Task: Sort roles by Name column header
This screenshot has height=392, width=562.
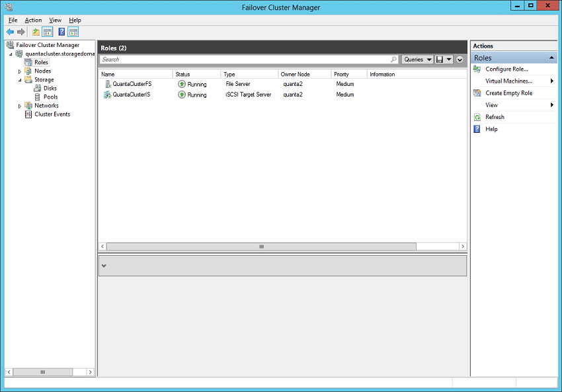Action: (136, 74)
